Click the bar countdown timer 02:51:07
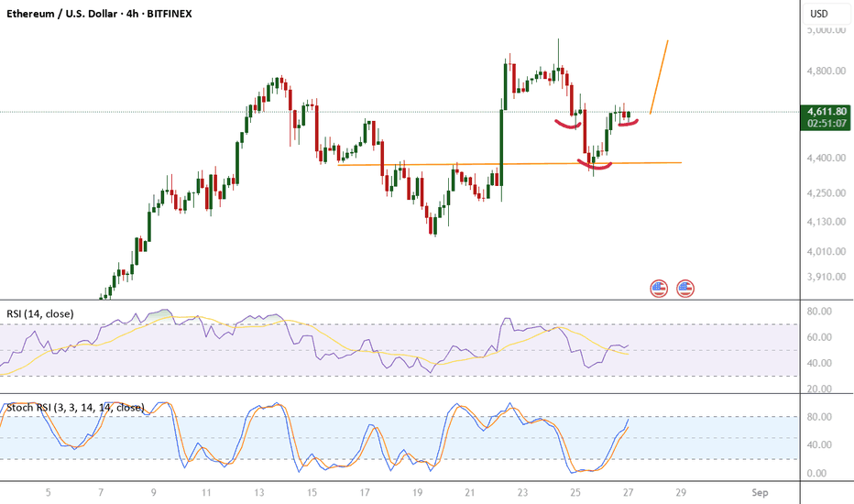Screen dimensions: 854x504 pyautogui.click(x=827, y=123)
